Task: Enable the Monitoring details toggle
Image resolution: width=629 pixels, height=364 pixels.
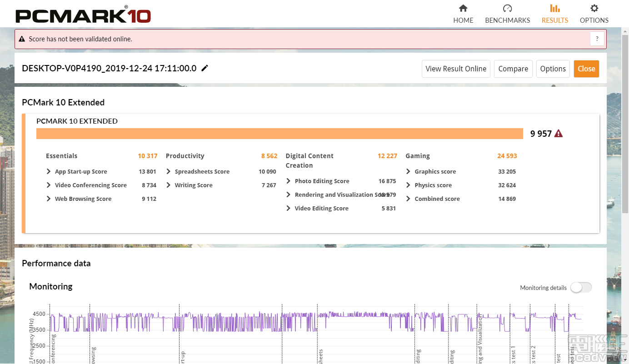Action: [x=581, y=287]
